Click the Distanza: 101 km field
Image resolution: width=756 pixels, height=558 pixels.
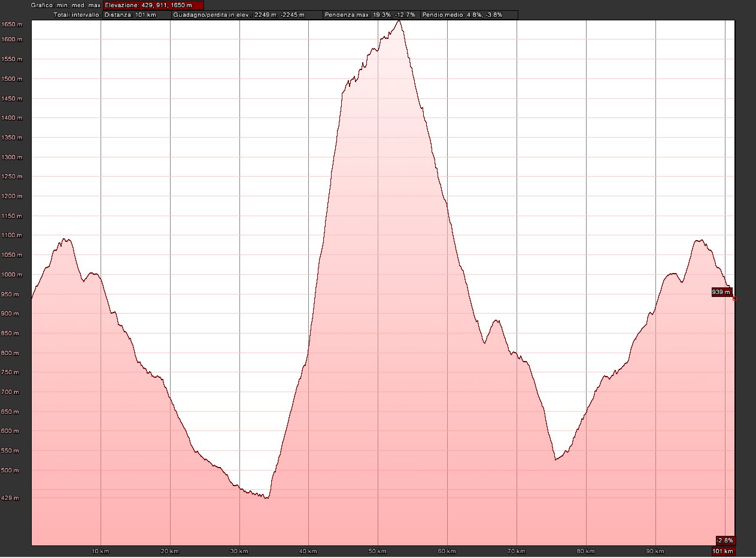click(x=130, y=14)
